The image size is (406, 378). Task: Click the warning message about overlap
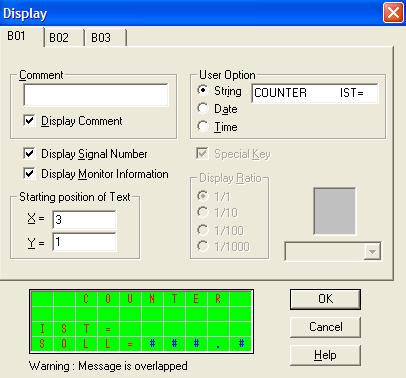point(108,366)
